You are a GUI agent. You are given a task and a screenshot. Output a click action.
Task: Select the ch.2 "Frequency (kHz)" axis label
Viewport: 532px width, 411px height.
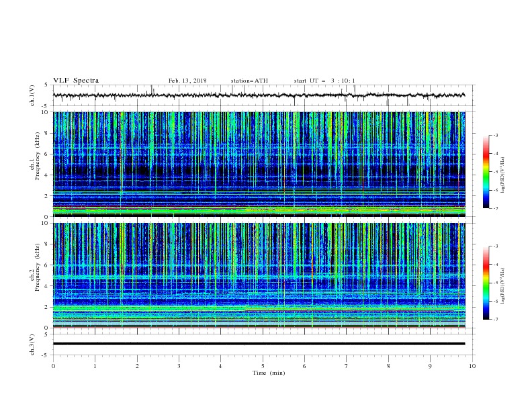(38, 267)
